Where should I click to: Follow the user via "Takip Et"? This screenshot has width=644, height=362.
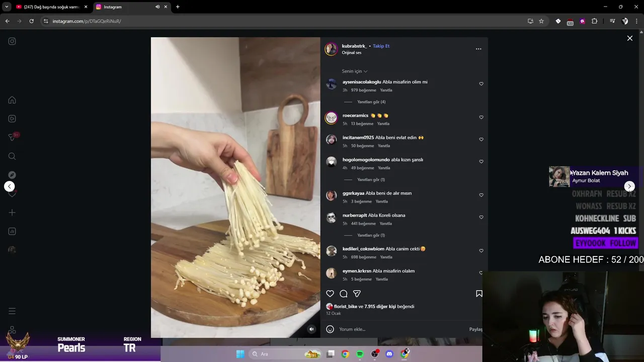click(x=381, y=46)
